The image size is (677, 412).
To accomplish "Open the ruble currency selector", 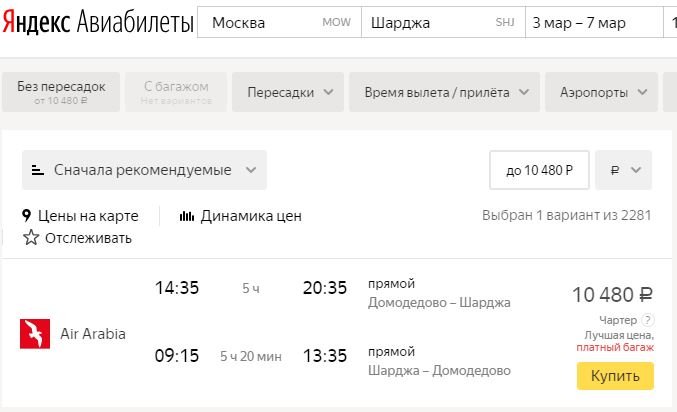I will (x=623, y=170).
